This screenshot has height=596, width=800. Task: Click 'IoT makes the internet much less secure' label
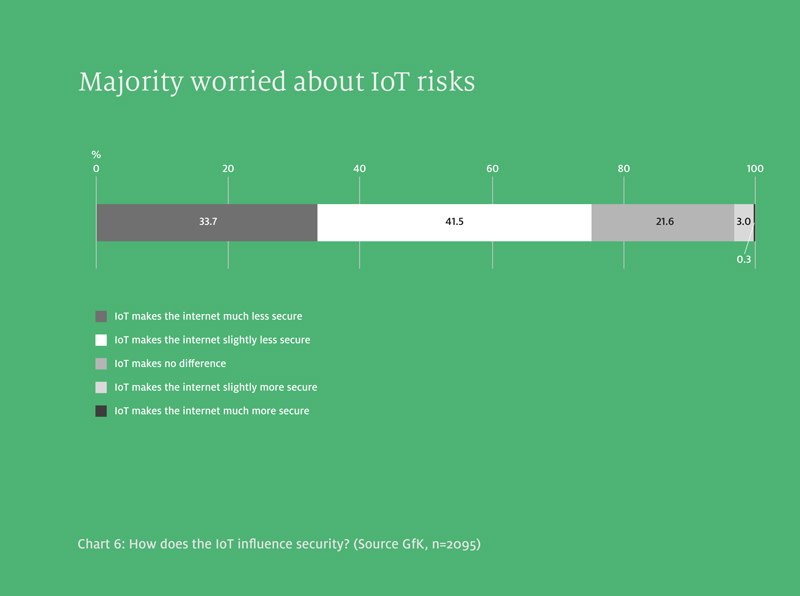[208, 316]
